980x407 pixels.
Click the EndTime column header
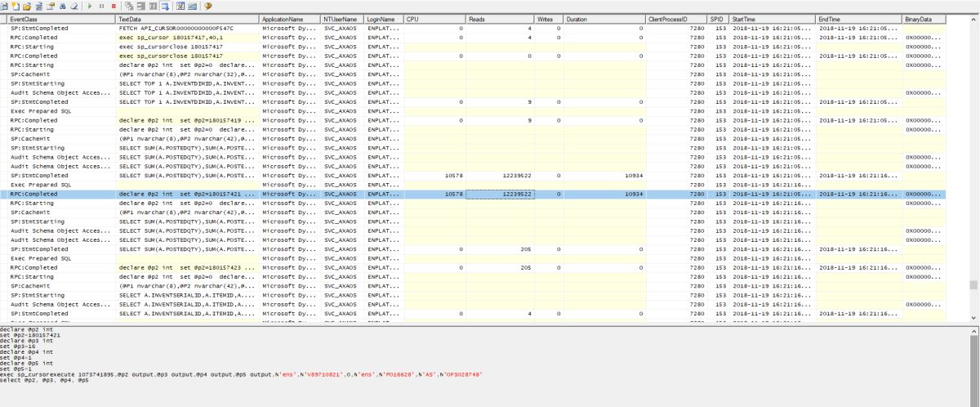858,19
